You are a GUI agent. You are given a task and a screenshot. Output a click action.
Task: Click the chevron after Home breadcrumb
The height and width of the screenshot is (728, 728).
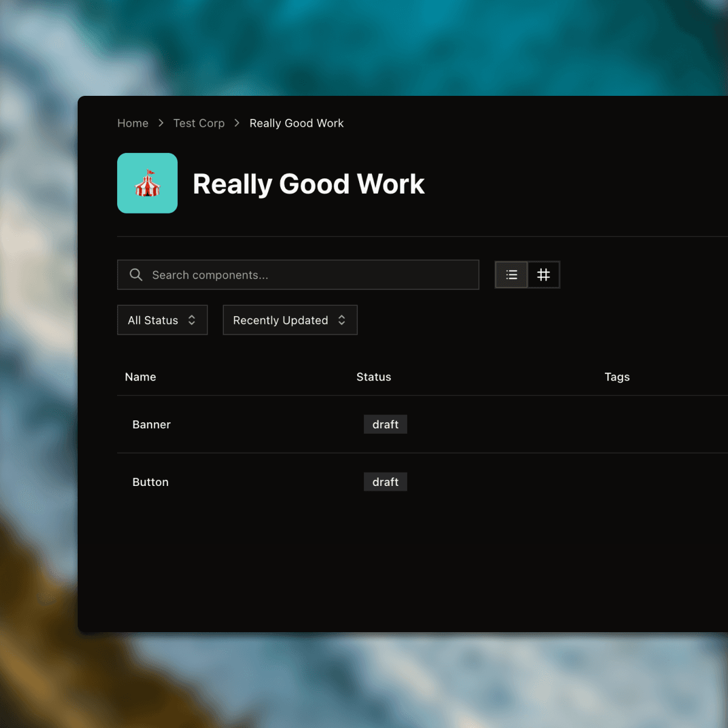(161, 123)
